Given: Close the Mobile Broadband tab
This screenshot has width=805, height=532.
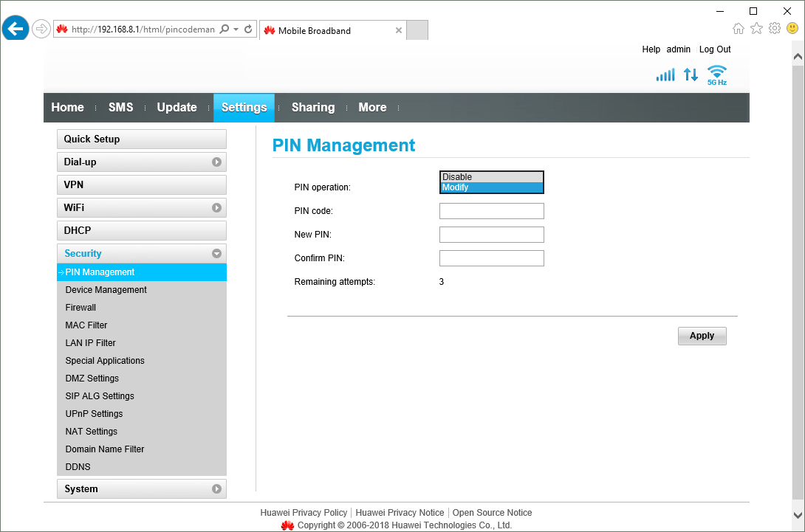Looking at the screenshot, I should click(399, 30).
